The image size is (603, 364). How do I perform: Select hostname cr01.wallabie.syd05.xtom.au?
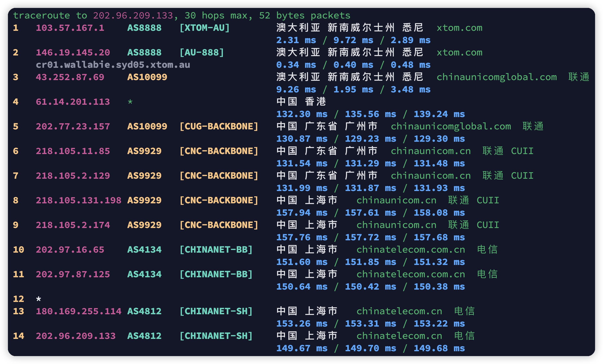[x=113, y=65]
